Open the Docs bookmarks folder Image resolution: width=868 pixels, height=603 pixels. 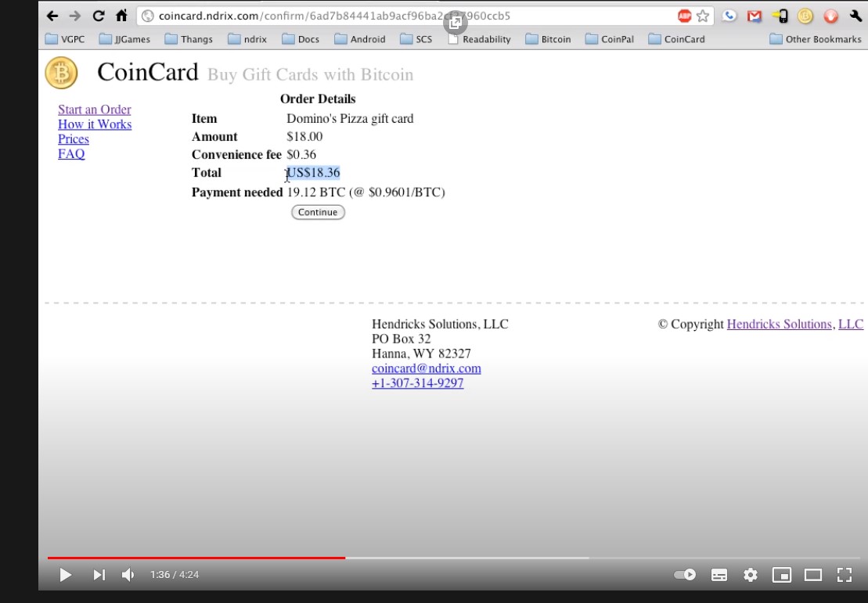coord(301,39)
